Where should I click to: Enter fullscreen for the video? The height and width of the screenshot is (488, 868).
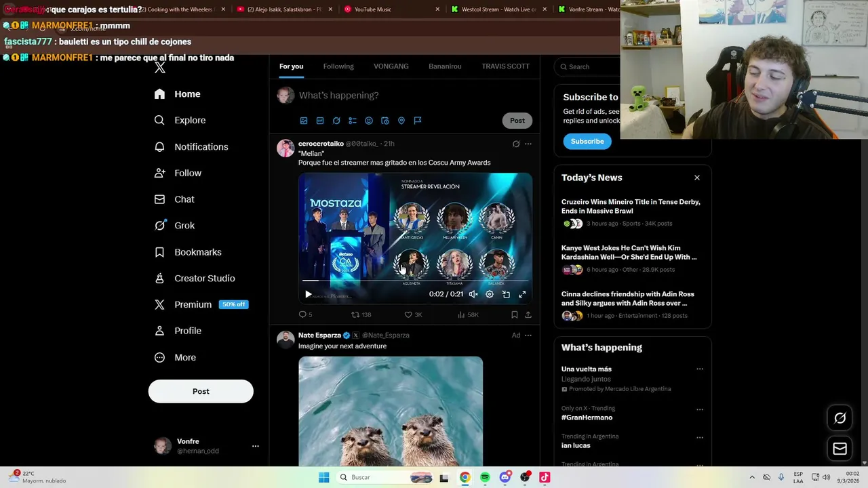click(522, 294)
